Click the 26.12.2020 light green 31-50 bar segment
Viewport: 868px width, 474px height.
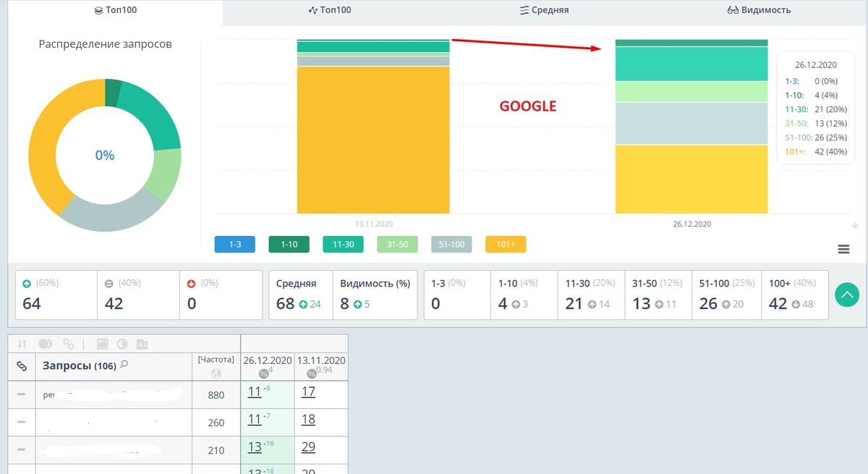692,91
